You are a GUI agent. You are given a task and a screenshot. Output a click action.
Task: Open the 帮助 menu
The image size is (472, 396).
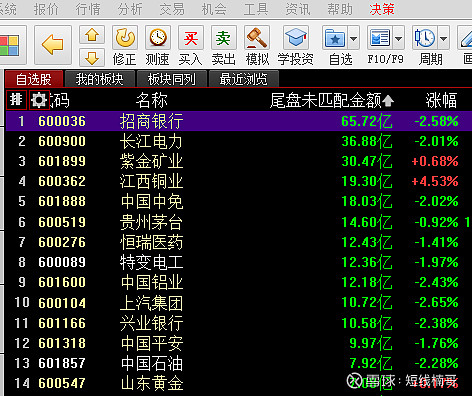(x=340, y=9)
